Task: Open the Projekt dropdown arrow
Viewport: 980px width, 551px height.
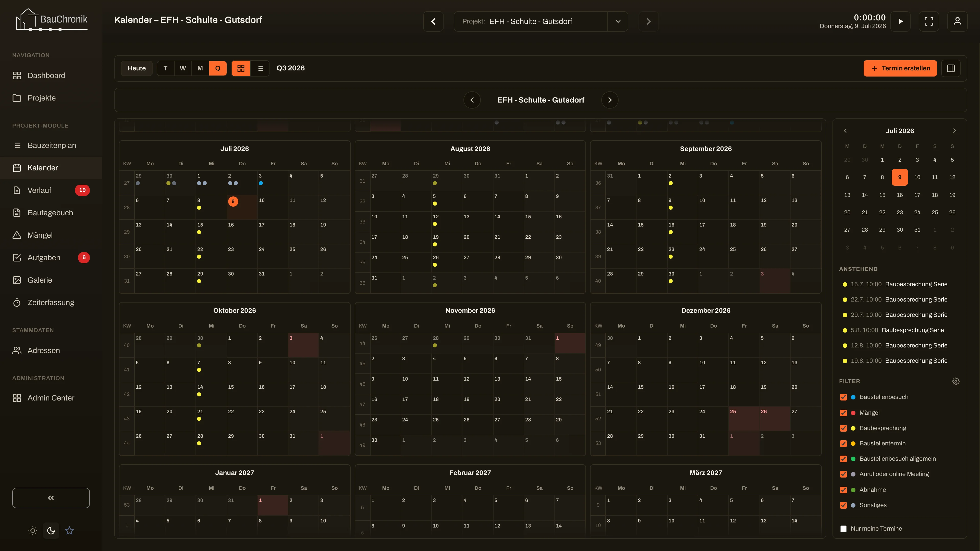Action: pyautogui.click(x=618, y=21)
